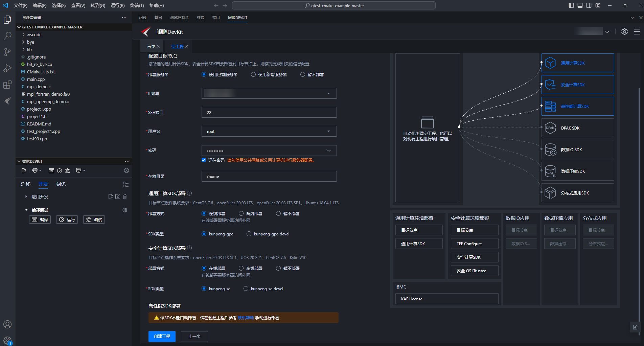Open the 联机帮助 link
Screen dimensions: 644x346
(246, 318)
